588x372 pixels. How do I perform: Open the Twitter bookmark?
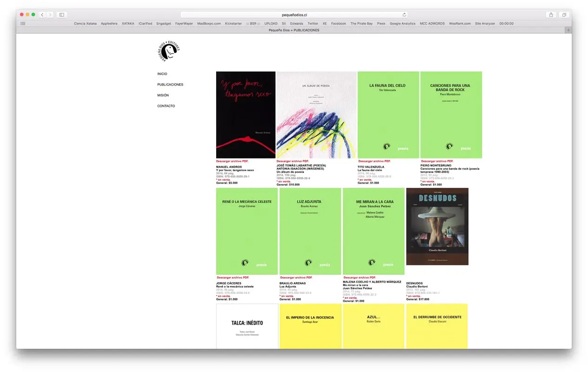(313, 23)
